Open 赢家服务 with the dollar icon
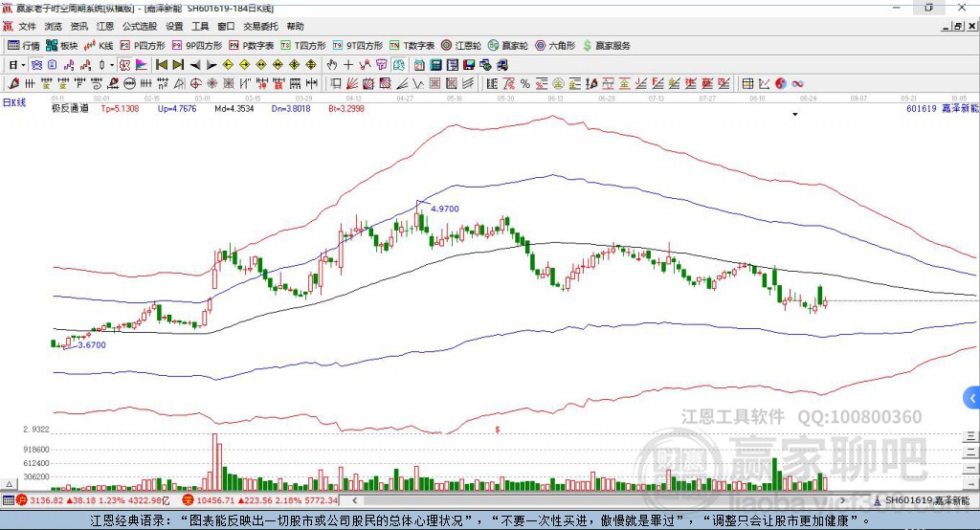This screenshot has width=980, height=530. coord(606,46)
